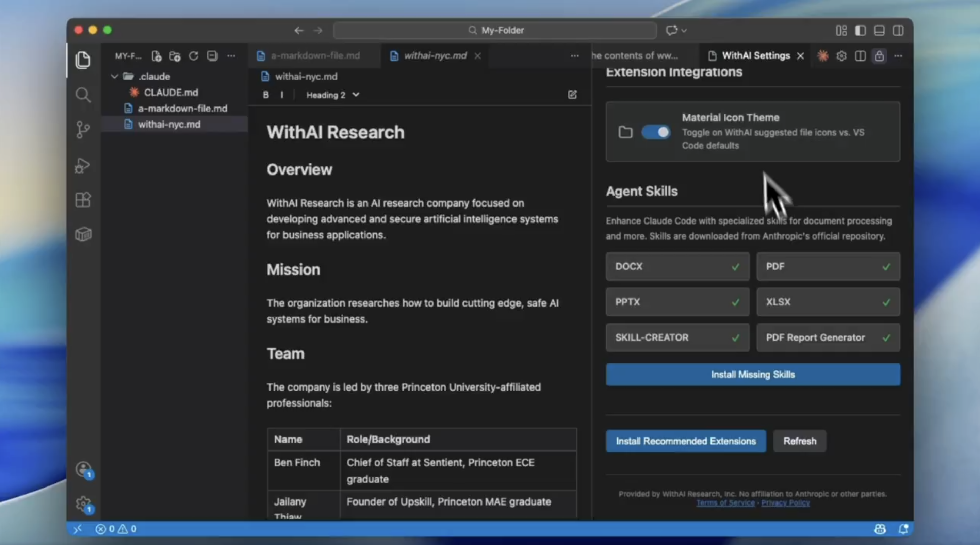Open the Privacy Policy link
This screenshot has height=545, width=980.
[785, 503]
